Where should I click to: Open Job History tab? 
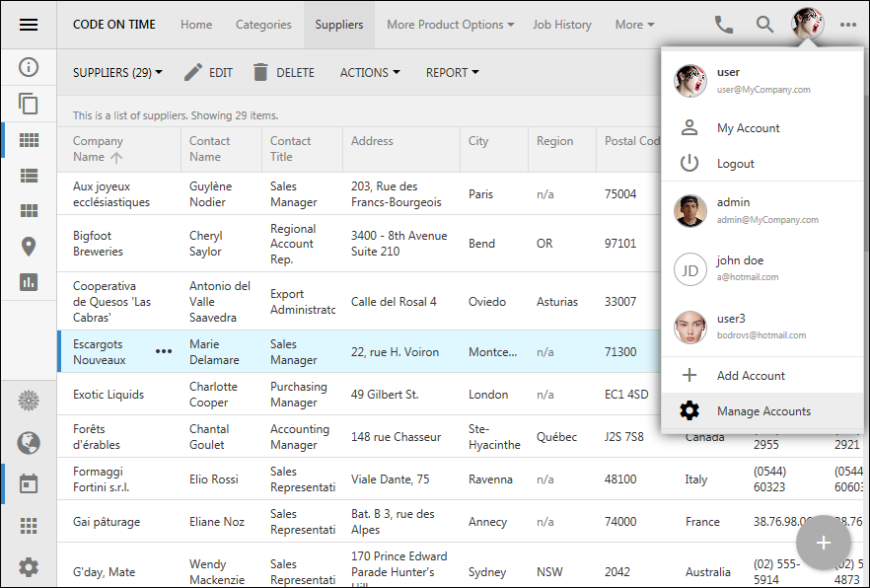(x=562, y=25)
